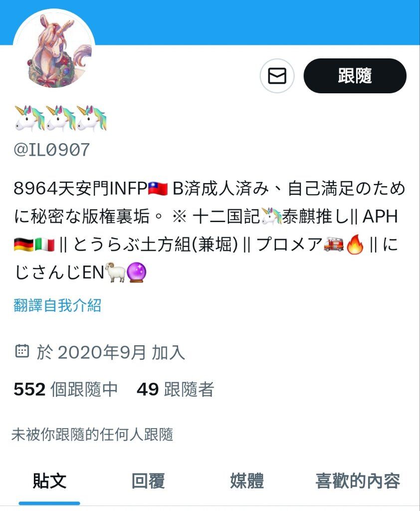Click the Taiwan flag emoji in bio

(158, 189)
